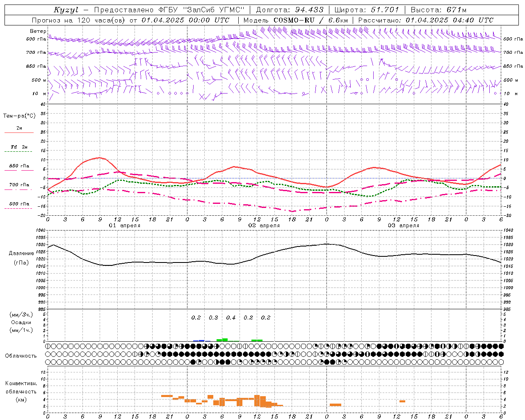
Task: Click the tallest green precipitation bar
Action: pos(225,340)
